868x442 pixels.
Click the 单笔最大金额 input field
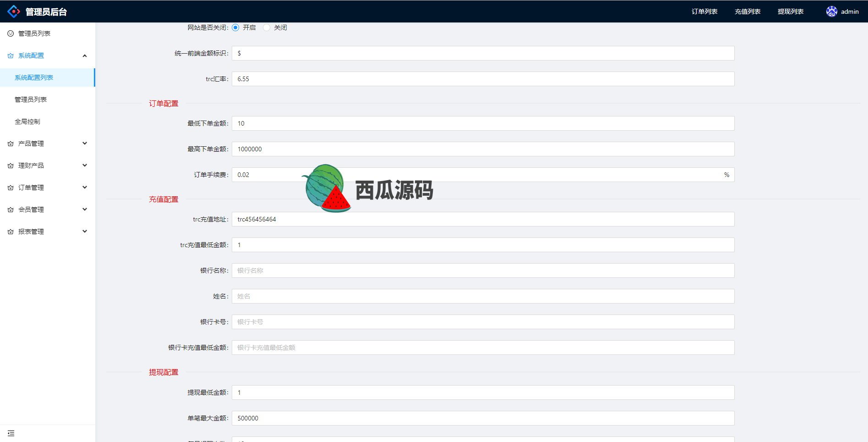[x=483, y=418]
